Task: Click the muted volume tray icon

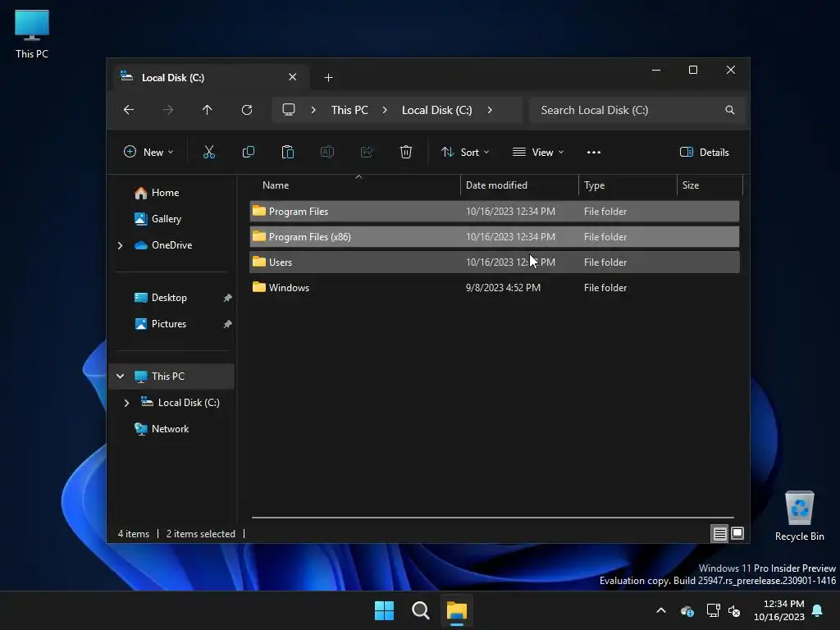Action: [734, 610]
